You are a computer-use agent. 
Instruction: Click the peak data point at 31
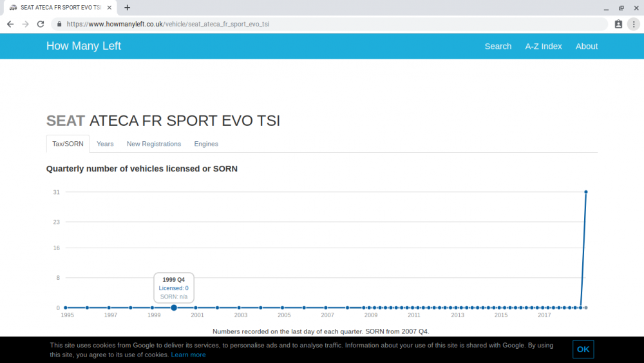(x=586, y=192)
